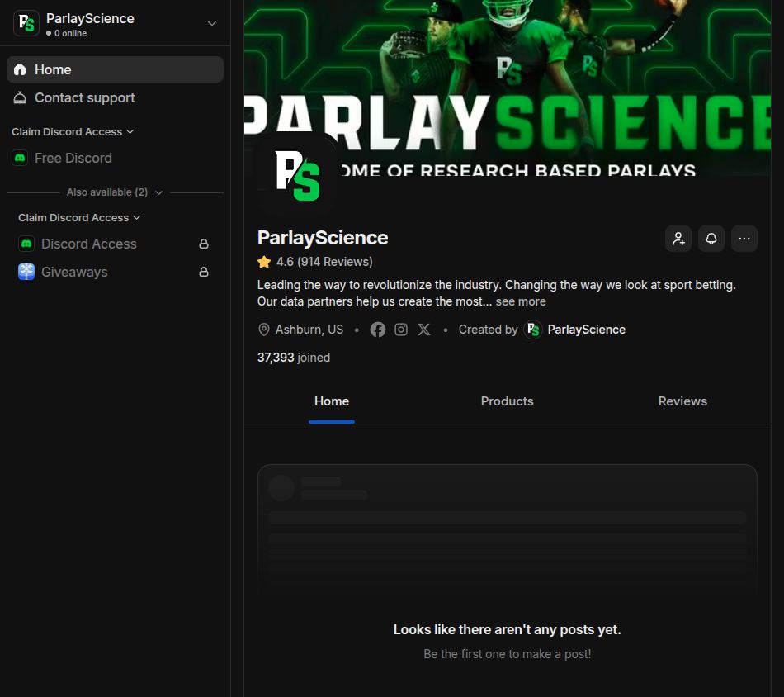
Task: Switch to the Reviews tab
Action: click(682, 401)
